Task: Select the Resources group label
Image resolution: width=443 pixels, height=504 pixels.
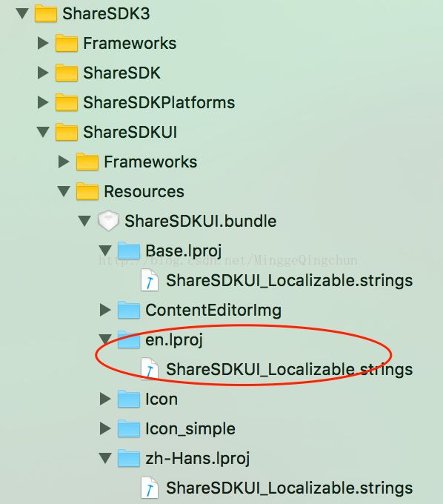Action: [144, 191]
